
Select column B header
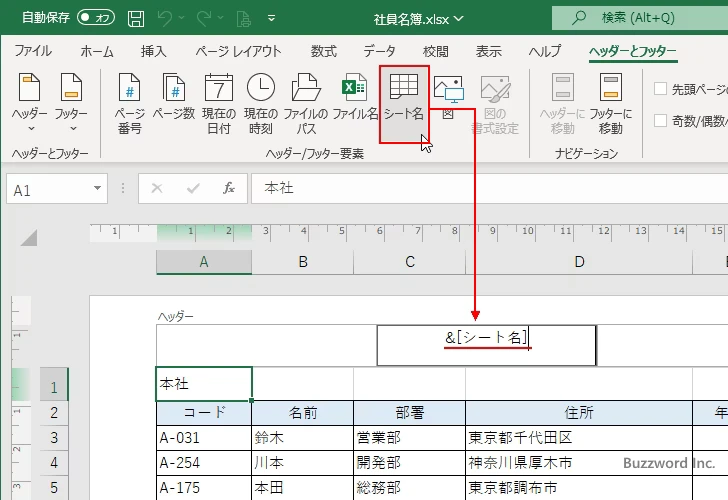tap(303, 262)
